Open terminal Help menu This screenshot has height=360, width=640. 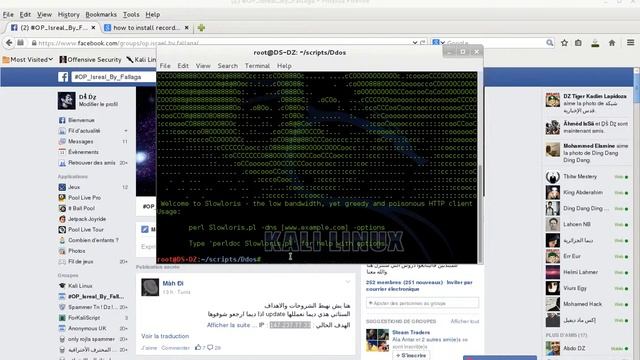pos(284,66)
